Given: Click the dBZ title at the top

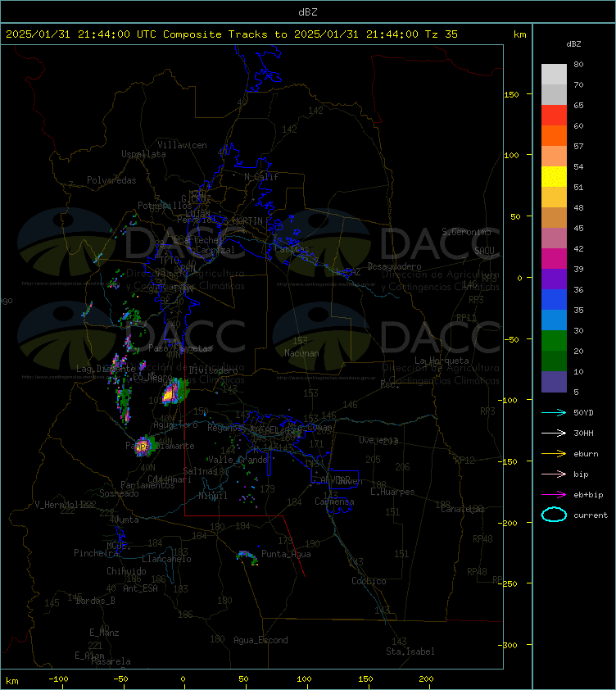Looking at the screenshot, I should pos(307,11).
